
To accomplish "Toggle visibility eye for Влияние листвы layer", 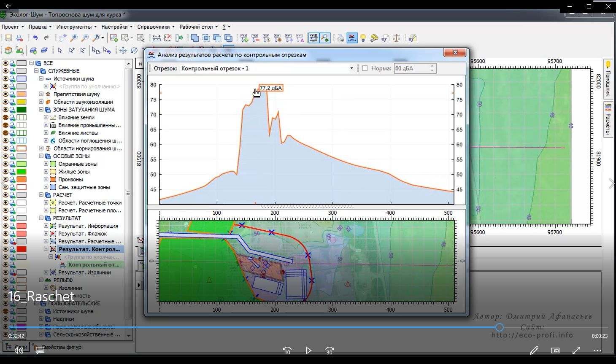I will [5, 133].
